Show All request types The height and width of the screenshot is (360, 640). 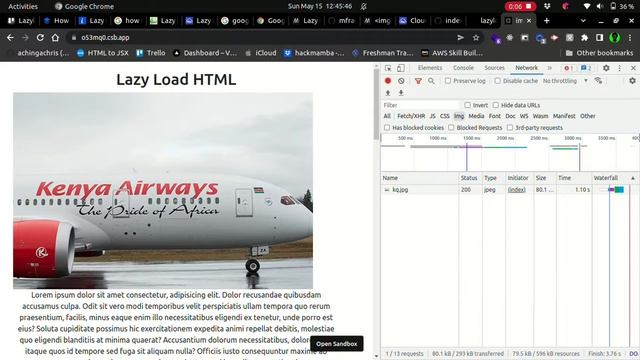point(387,116)
